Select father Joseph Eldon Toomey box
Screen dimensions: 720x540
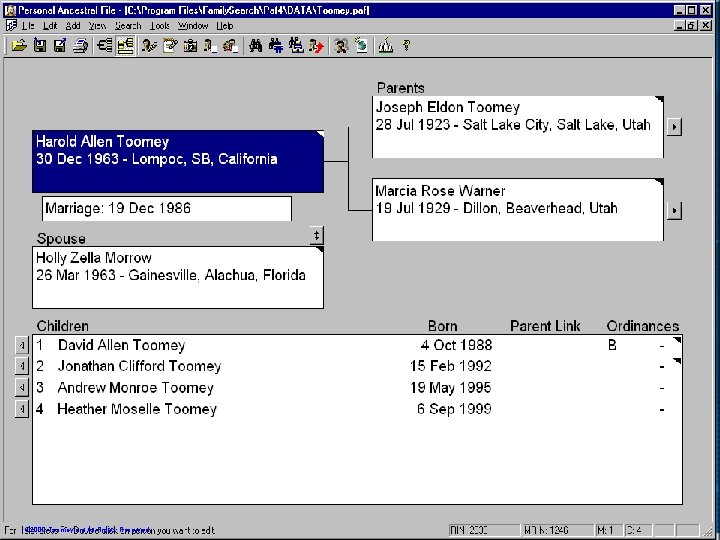click(518, 127)
